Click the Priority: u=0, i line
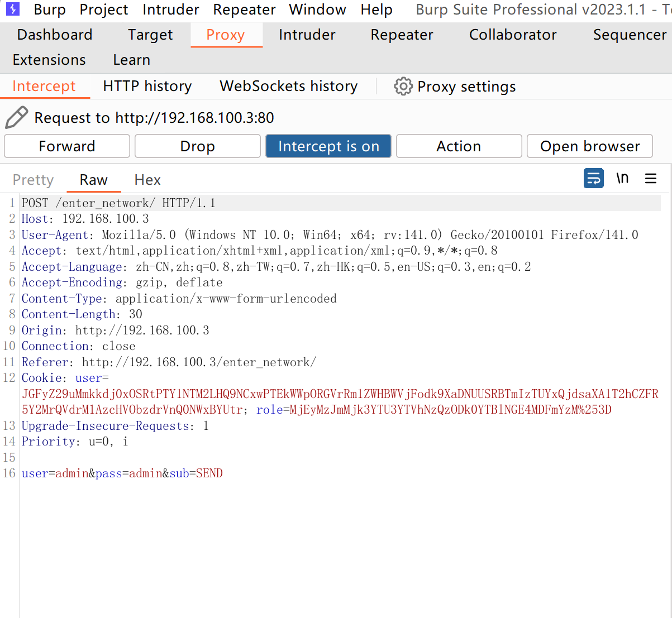Screen dimensions: 672x618 pyautogui.click(x=75, y=442)
